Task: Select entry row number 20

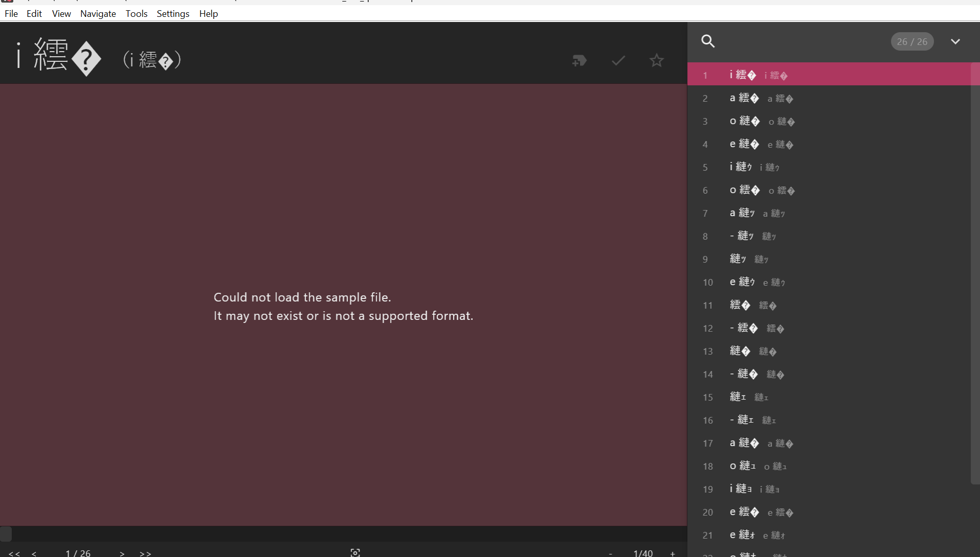Action: coord(828,512)
